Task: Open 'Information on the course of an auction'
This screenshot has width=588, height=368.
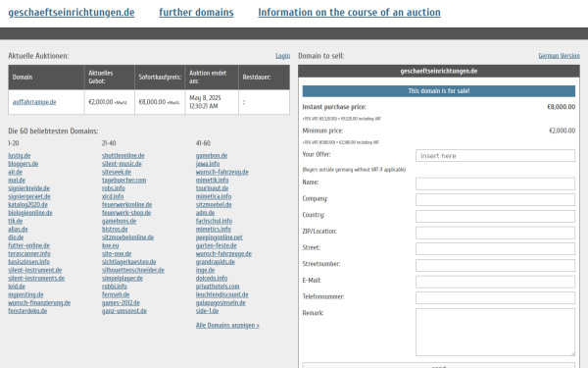Action: 349,13
